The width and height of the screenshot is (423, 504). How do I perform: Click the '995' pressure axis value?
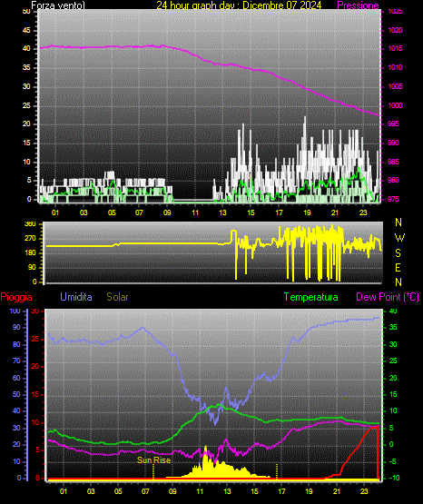[393, 124]
